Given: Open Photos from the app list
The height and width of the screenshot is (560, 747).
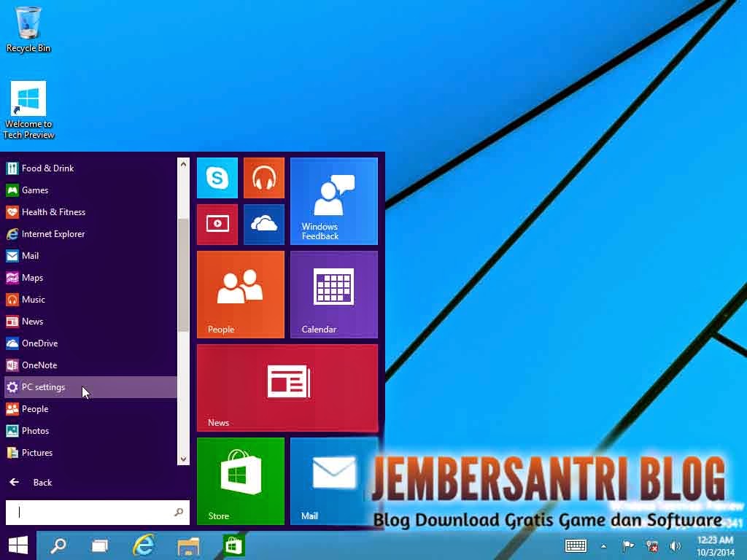Looking at the screenshot, I should pos(90,431).
